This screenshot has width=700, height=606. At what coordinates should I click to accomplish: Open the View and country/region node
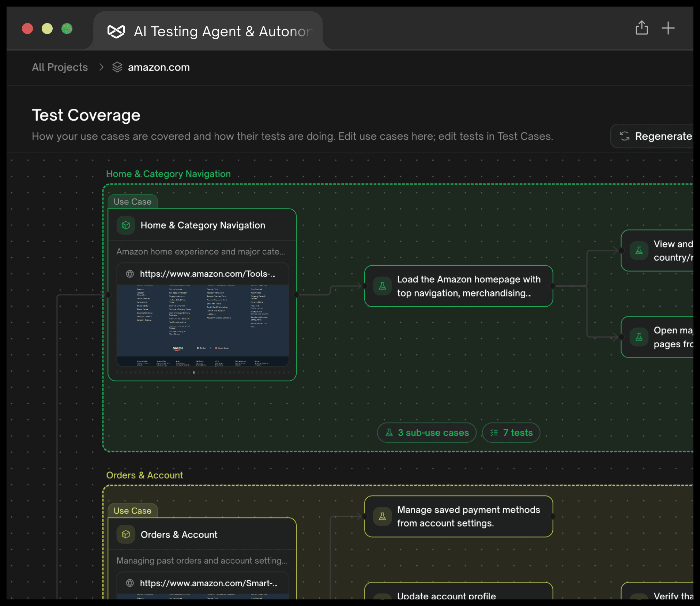point(657,251)
